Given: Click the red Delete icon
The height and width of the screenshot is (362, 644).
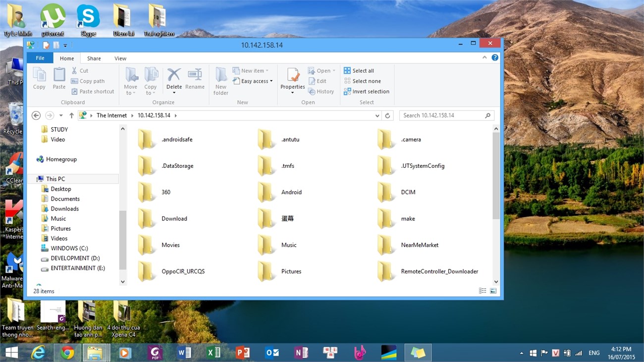Looking at the screenshot, I should tap(174, 75).
